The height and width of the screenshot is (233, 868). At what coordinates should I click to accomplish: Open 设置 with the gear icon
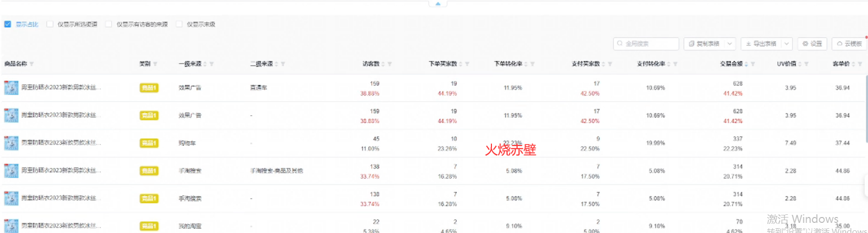pos(812,44)
